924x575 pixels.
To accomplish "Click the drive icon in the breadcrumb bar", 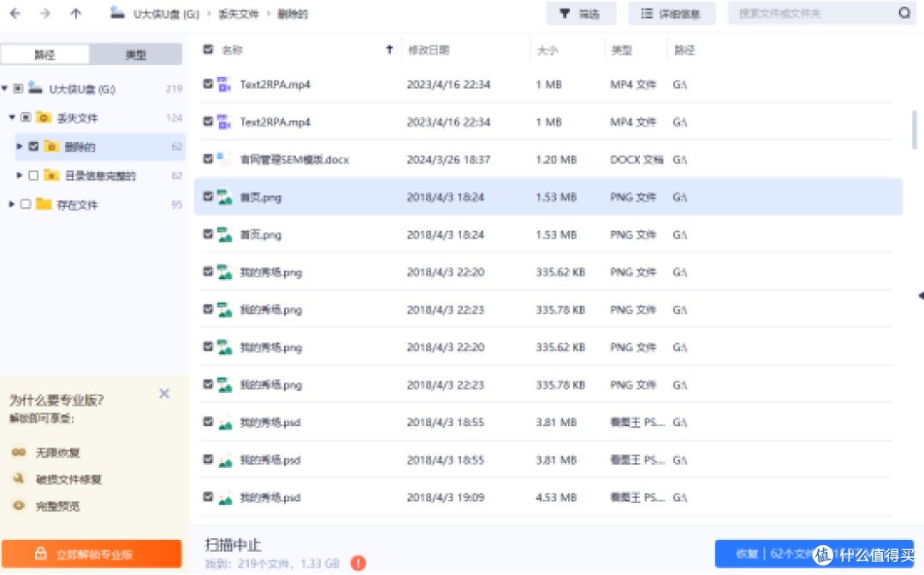I will pos(117,13).
